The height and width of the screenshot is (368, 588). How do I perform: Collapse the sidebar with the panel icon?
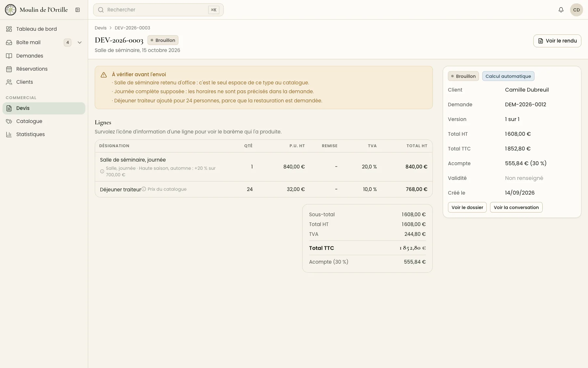(x=78, y=10)
